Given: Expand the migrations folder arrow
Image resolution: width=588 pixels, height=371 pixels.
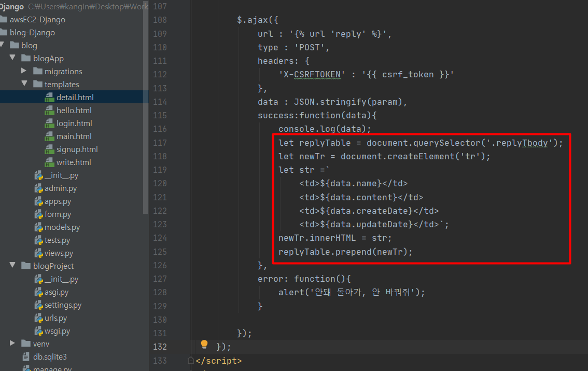Looking at the screenshot, I should coord(24,71).
